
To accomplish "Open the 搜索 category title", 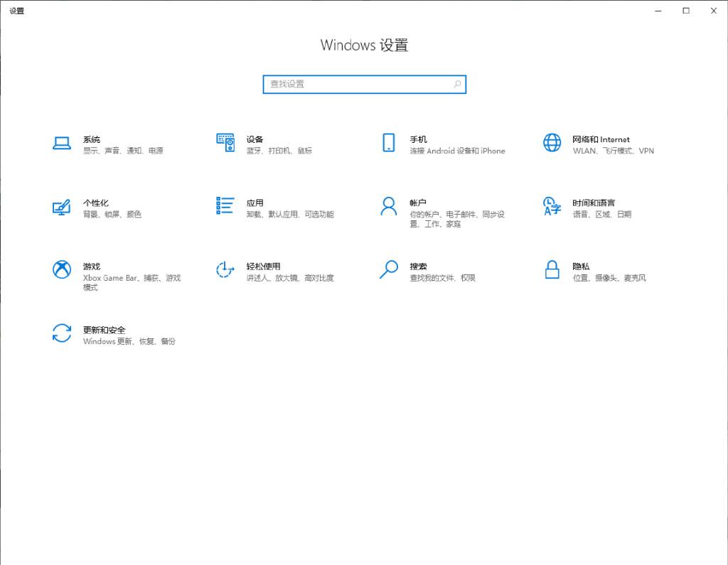I will (x=418, y=267).
